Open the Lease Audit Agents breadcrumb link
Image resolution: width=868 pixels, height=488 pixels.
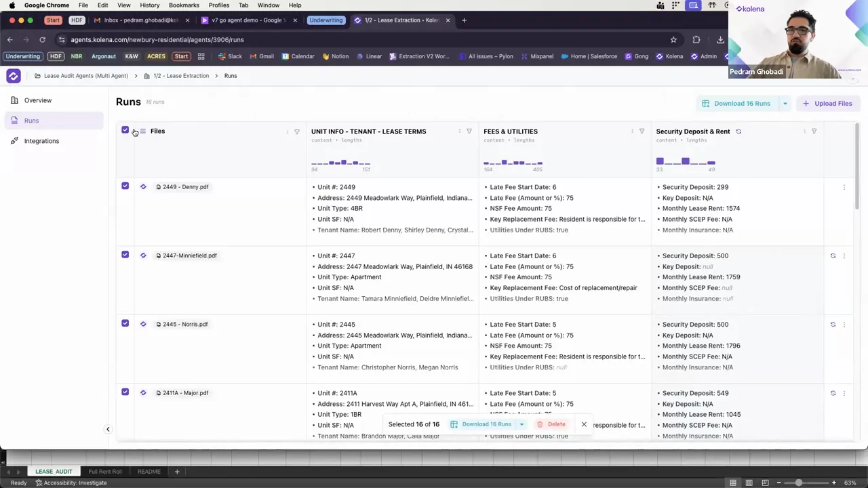tap(85, 75)
